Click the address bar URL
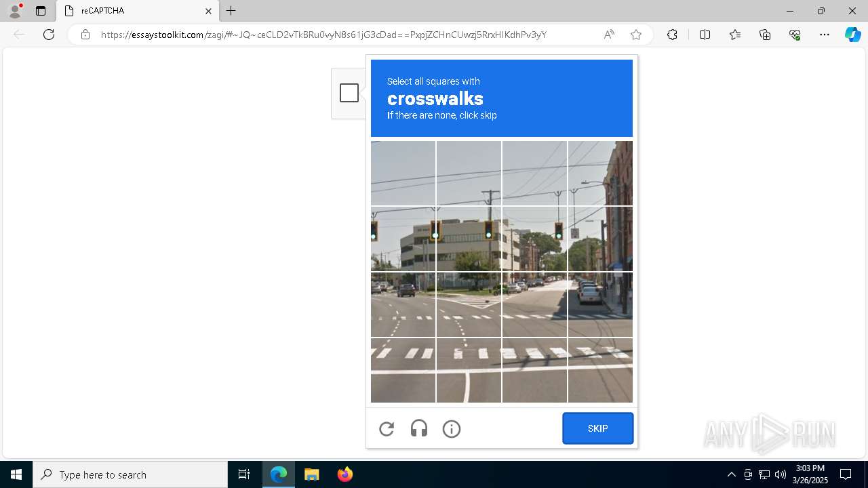This screenshot has width=868, height=488. (x=323, y=35)
